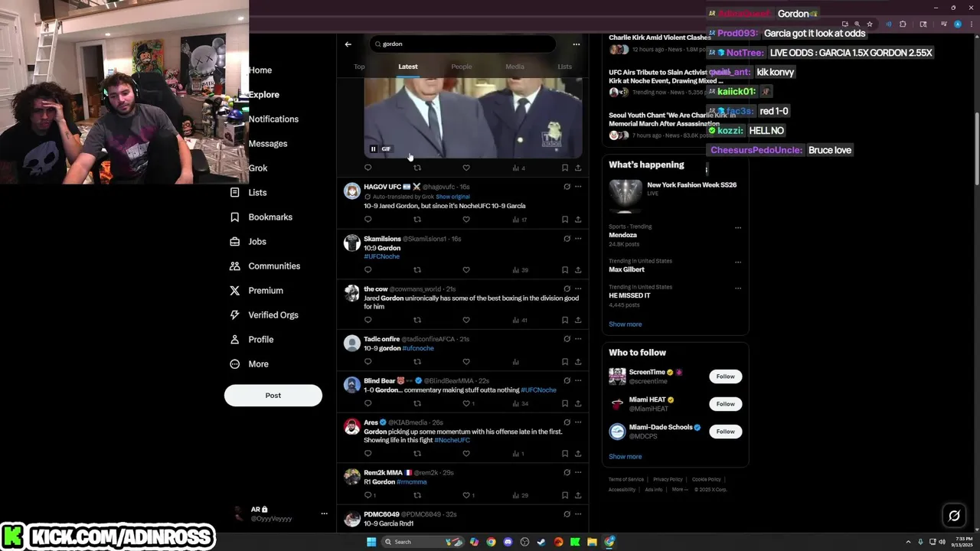
Task: Open Communities via its people icon
Action: [x=235, y=266]
